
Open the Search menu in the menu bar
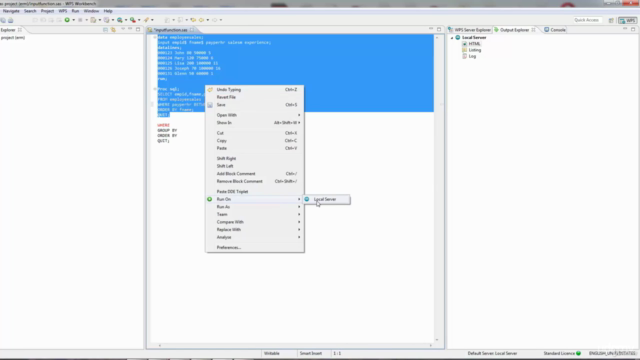tap(30, 11)
